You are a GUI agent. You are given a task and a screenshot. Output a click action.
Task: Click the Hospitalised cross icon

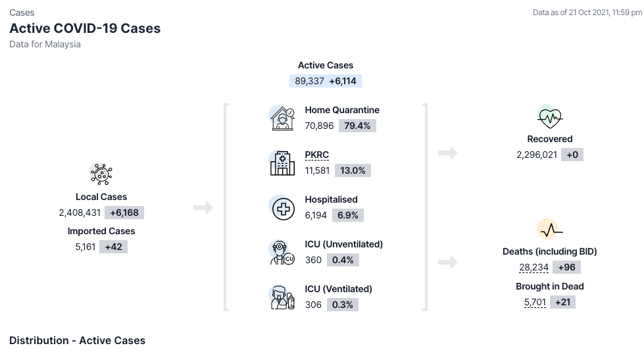(x=283, y=208)
